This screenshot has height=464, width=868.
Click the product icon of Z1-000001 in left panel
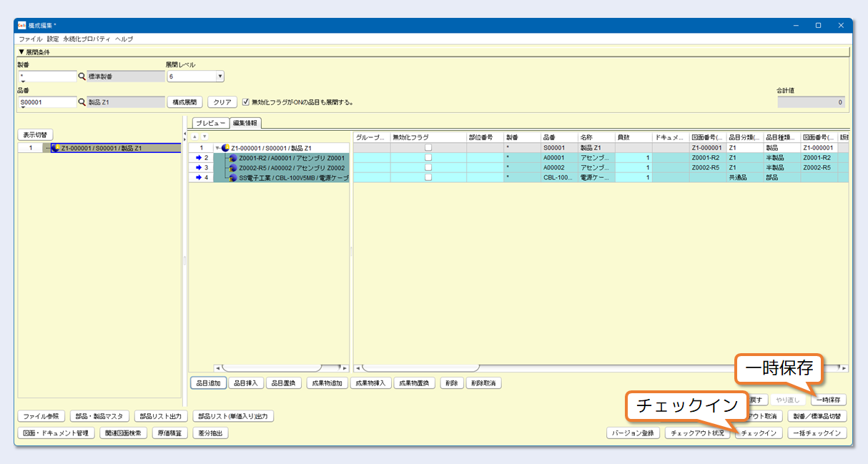pyautogui.click(x=56, y=148)
